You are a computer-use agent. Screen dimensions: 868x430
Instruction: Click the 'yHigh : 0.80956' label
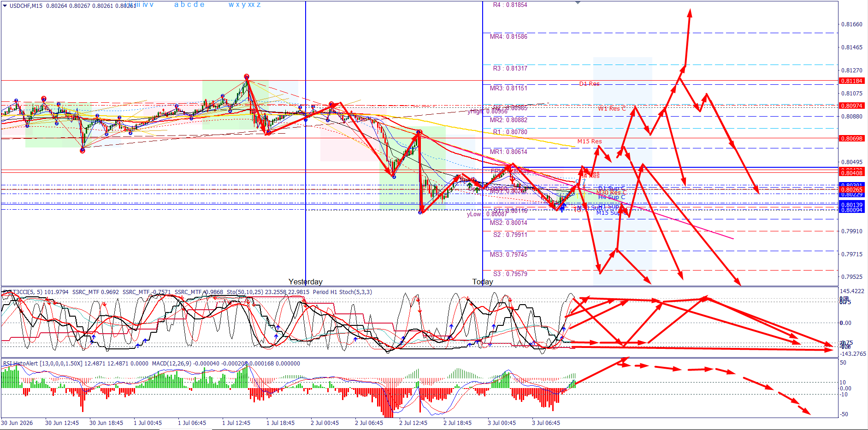pos(487,111)
